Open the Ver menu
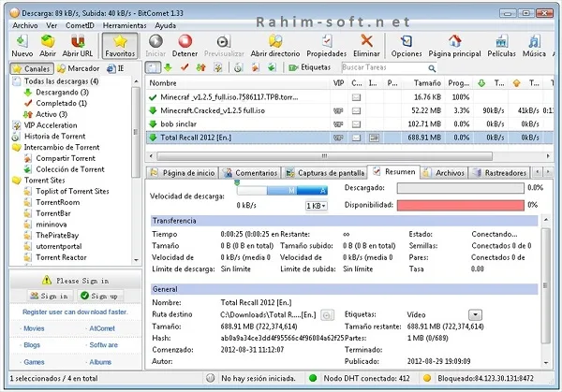 coord(52,25)
